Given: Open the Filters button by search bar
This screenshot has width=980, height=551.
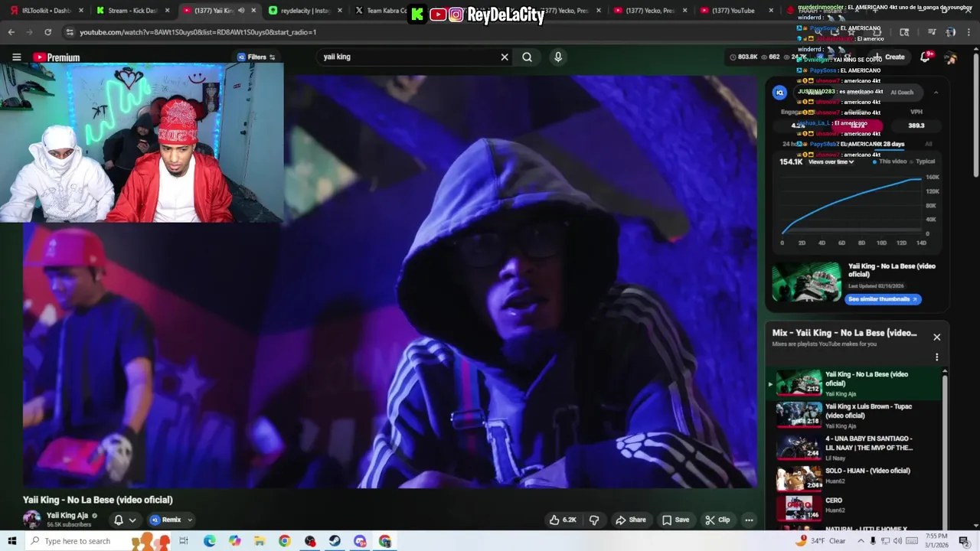Looking at the screenshot, I should point(256,57).
